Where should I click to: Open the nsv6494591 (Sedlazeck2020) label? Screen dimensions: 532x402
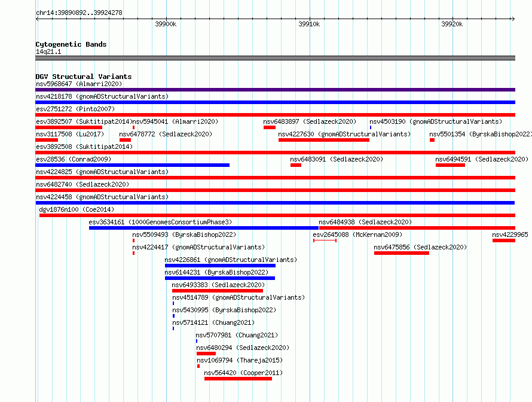482,159
